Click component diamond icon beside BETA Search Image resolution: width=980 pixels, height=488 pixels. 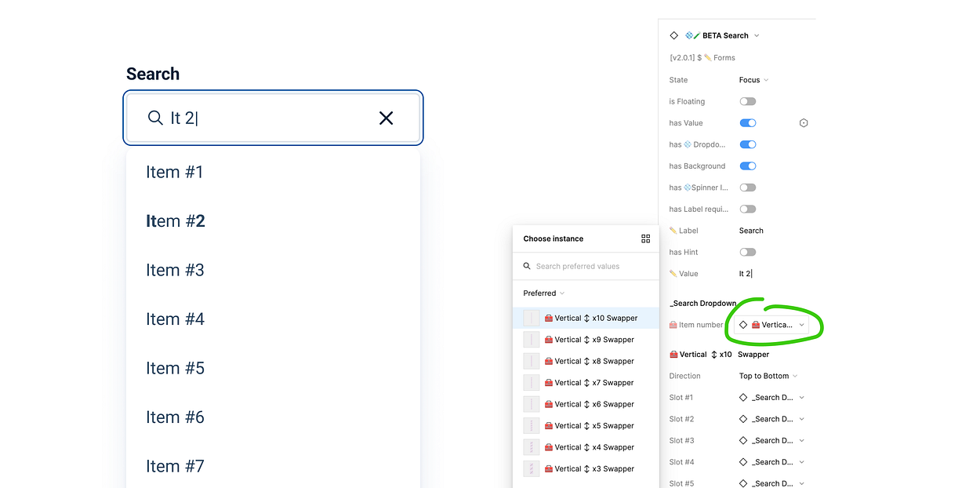673,35
